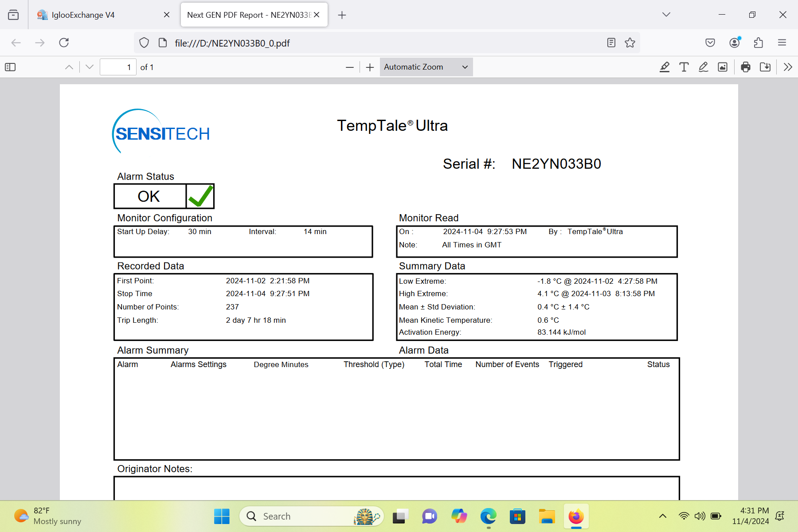
Task: Toggle reader view icon in address bar
Action: (611, 43)
